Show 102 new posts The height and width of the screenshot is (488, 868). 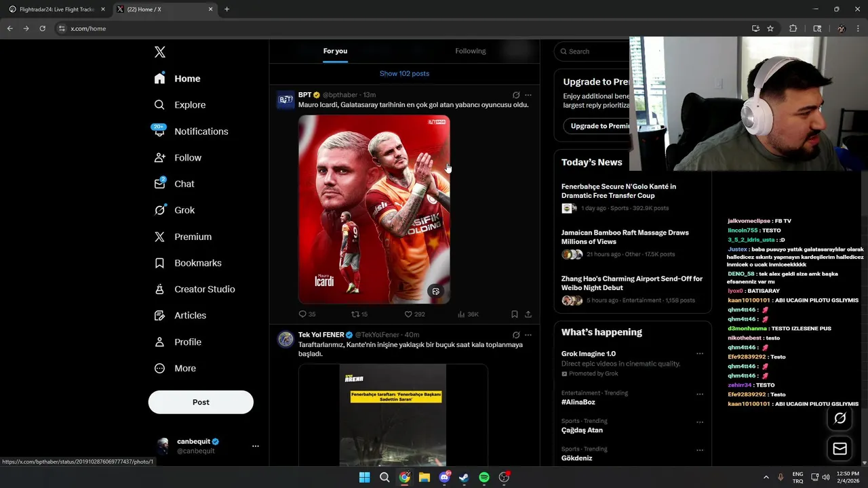(404, 73)
